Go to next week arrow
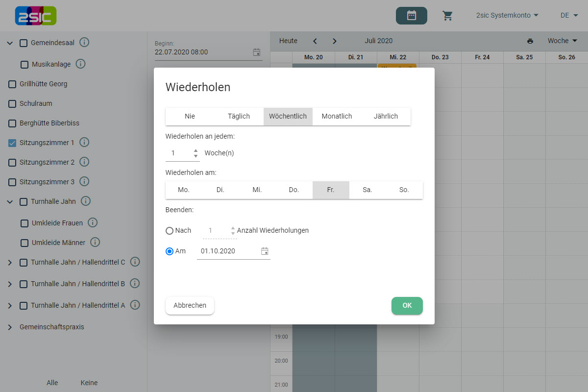Viewport: 588px width, 392px height. 335,41
